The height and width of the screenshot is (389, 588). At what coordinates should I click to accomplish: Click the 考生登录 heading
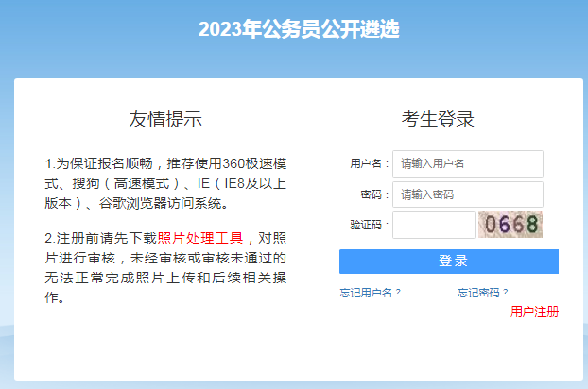coord(438,119)
